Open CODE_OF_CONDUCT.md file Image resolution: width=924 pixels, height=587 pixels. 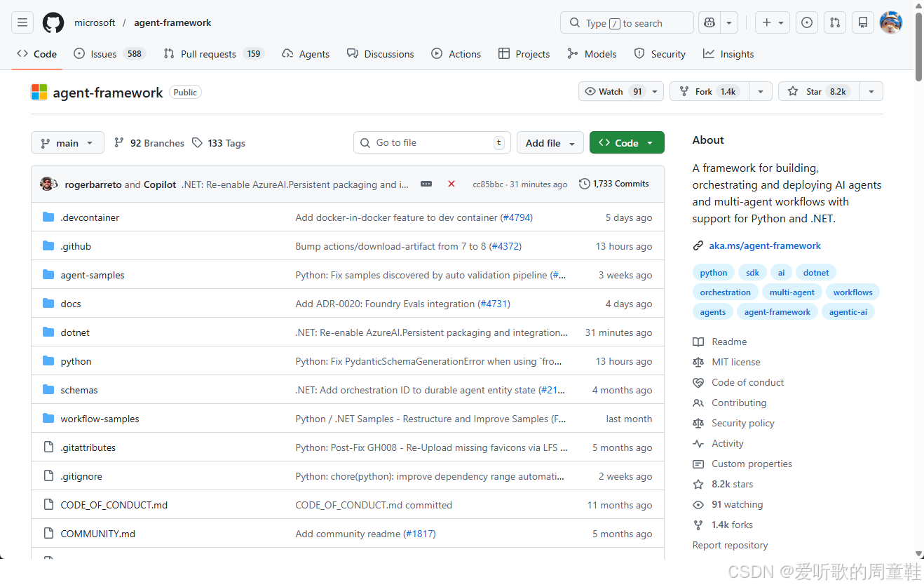pyautogui.click(x=114, y=505)
